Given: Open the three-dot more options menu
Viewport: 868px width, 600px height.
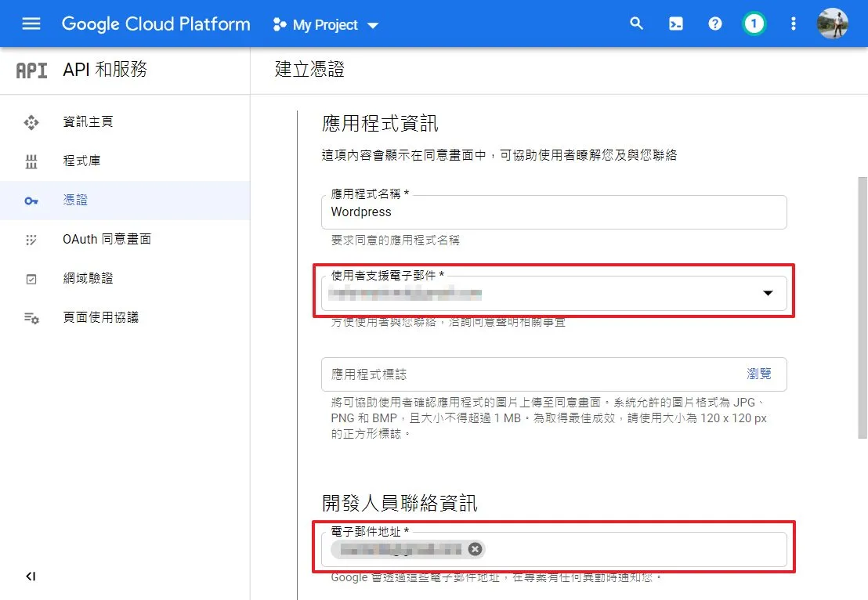Looking at the screenshot, I should pyautogui.click(x=794, y=23).
